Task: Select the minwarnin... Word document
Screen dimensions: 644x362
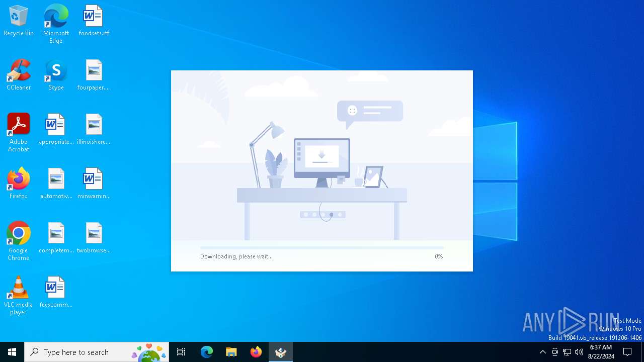Action: click(94, 184)
